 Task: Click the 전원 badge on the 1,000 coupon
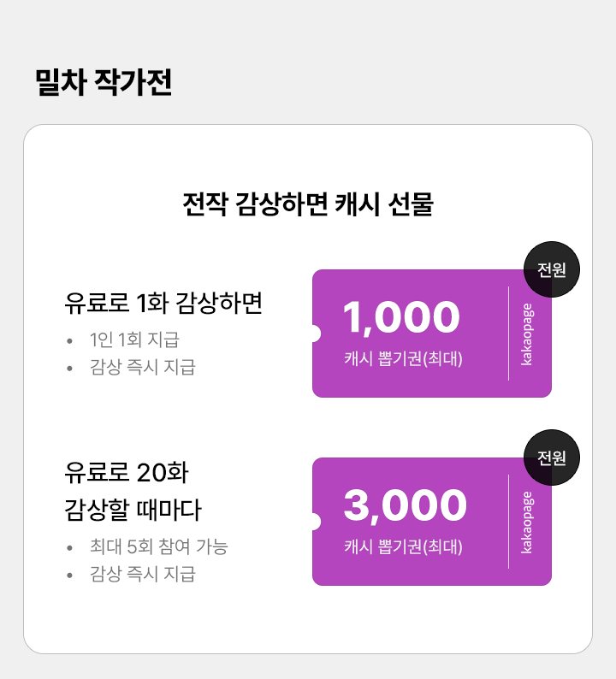(x=552, y=270)
